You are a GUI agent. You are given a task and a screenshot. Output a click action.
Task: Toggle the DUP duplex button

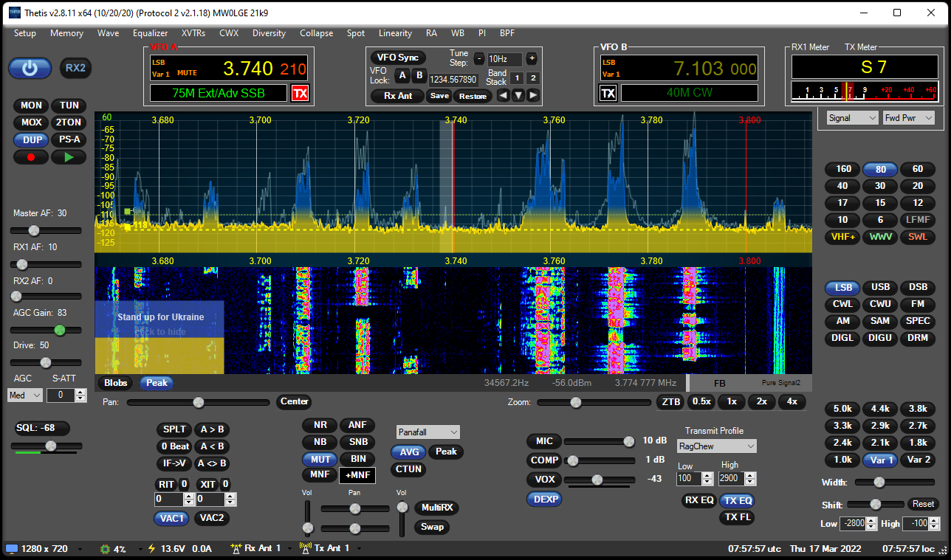pyautogui.click(x=31, y=139)
